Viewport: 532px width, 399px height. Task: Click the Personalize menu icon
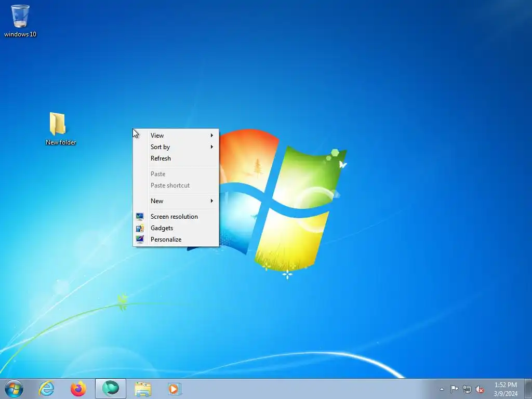click(140, 240)
